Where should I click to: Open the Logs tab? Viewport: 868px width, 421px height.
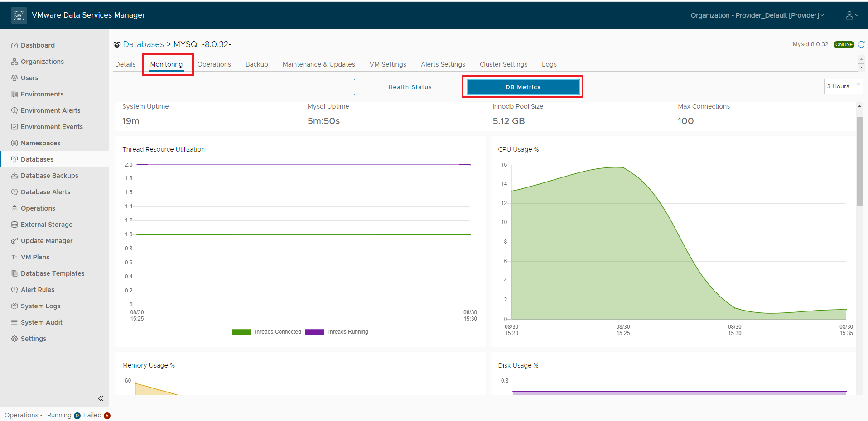pos(549,64)
